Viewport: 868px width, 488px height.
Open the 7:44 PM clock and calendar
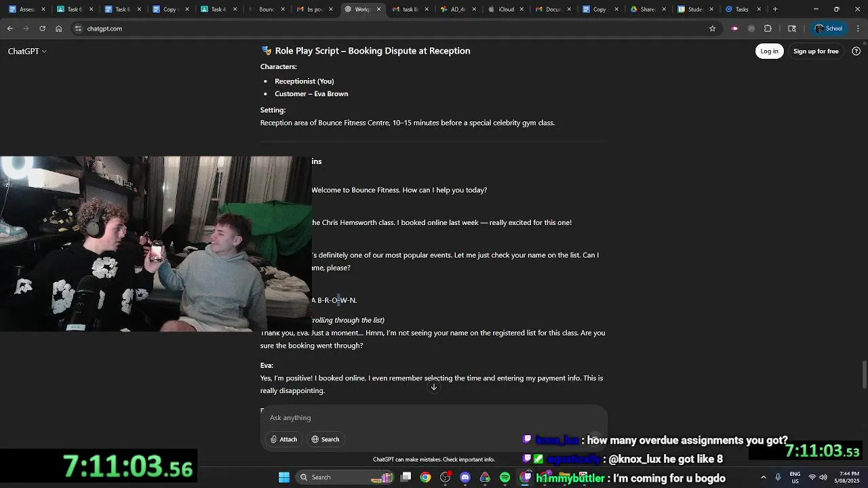848,477
